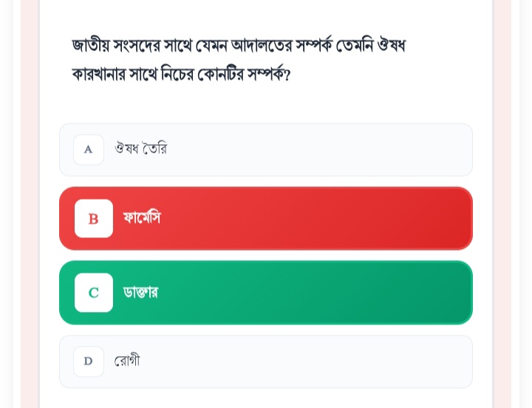Click the letter C badge on green option
This screenshot has width=532, height=408.
click(94, 293)
